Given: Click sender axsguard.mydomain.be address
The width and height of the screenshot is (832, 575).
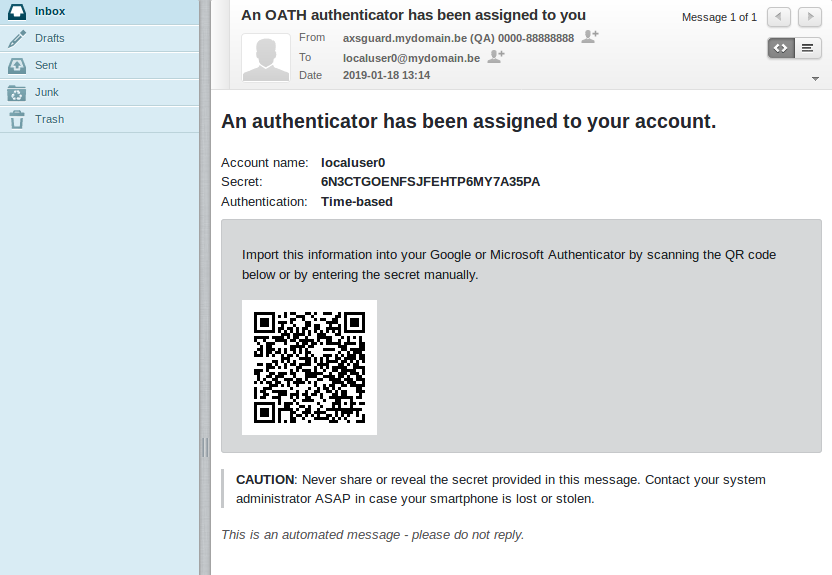Looking at the screenshot, I should click(458, 38).
